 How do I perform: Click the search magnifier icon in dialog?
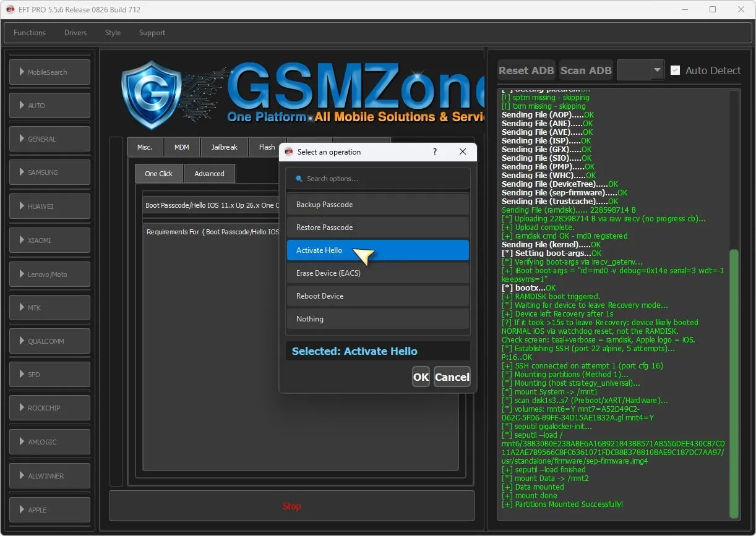coord(299,179)
